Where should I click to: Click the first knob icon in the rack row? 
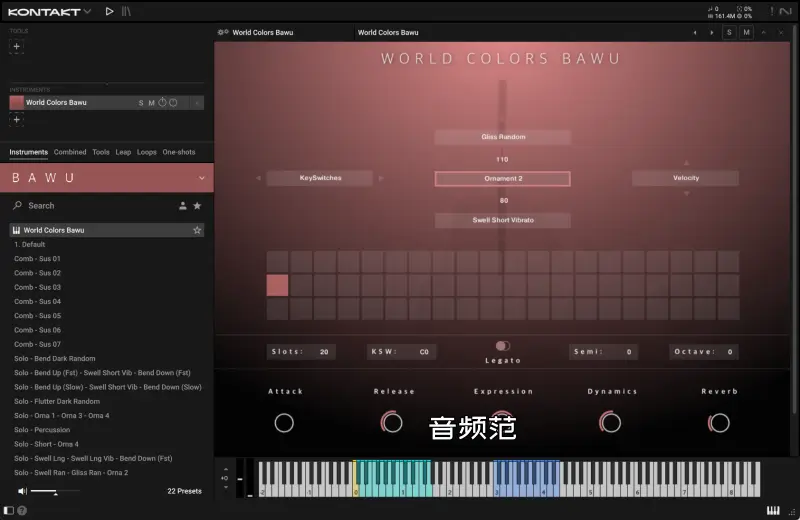click(x=162, y=102)
